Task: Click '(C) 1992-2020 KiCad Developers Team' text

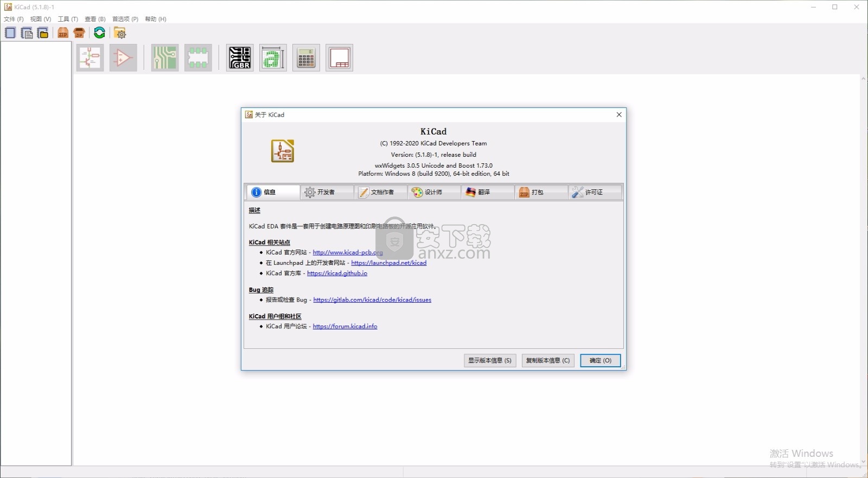Action: (433, 143)
